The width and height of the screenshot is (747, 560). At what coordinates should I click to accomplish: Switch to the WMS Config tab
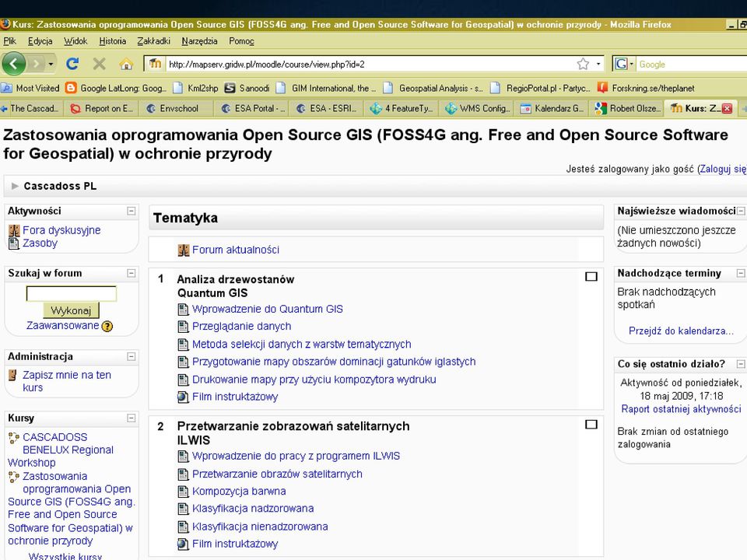coord(477,109)
